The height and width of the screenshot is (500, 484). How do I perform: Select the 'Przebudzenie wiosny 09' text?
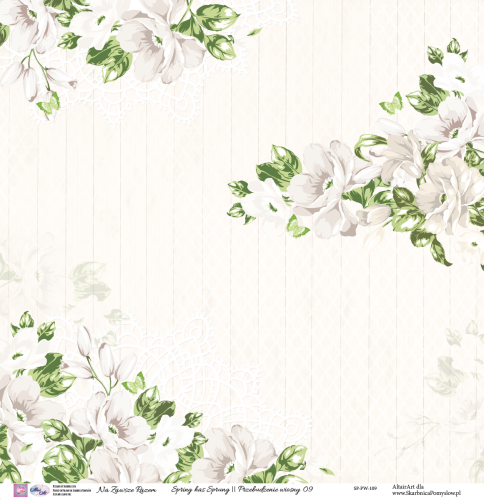[276, 489]
